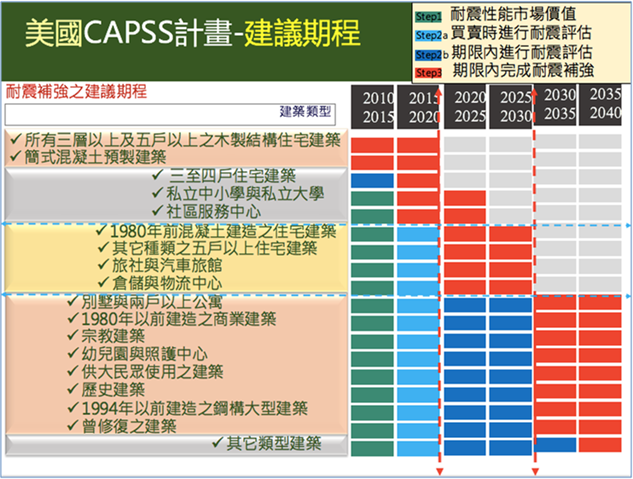Click the 2030 2035 column header
Screen dimensions: 633x479
tap(557, 105)
